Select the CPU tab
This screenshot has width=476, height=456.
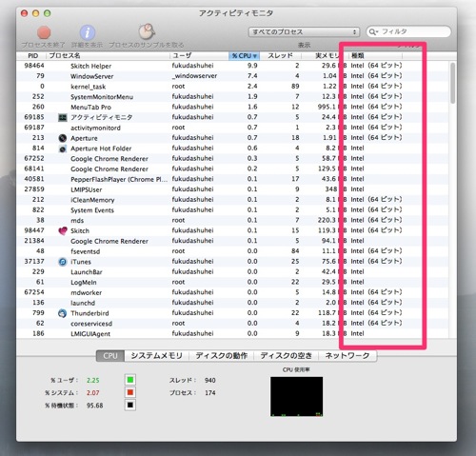pos(110,356)
